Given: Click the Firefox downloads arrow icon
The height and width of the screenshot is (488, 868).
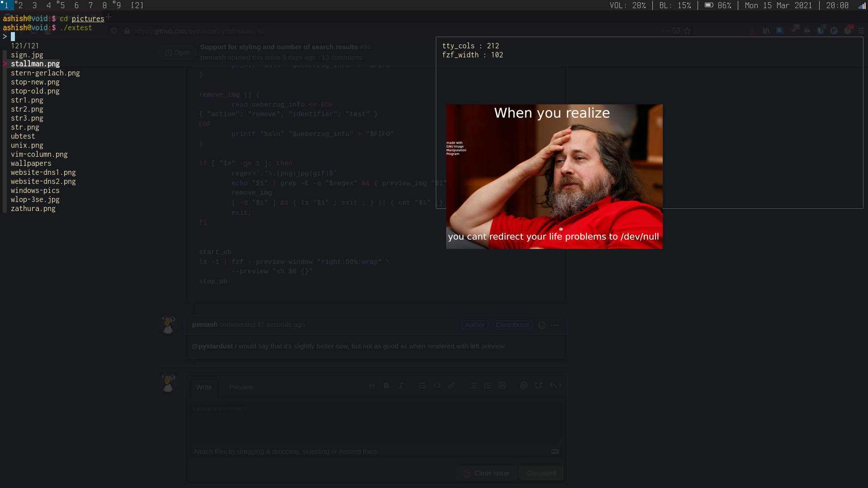Looking at the screenshot, I should (x=753, y=31).
